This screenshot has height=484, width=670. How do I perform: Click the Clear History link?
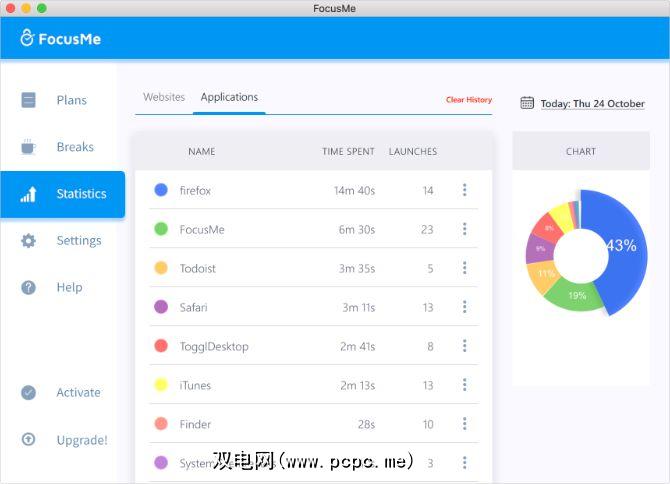[469, 100]
